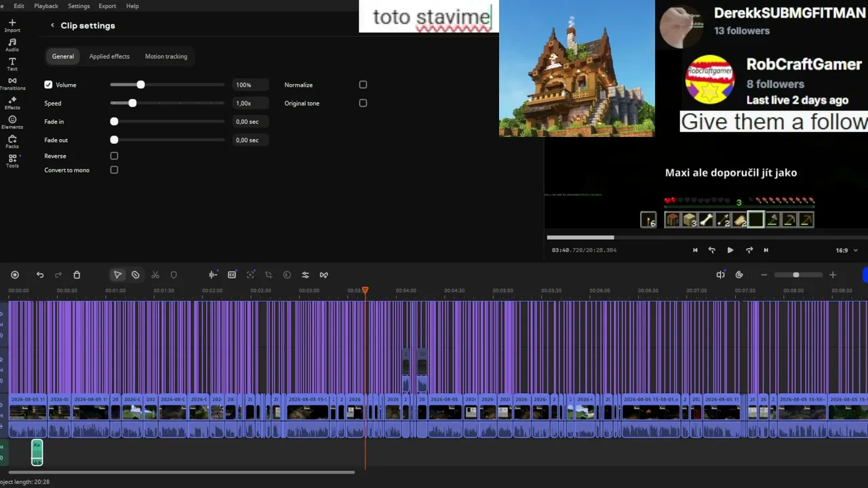Undo the last action

tap(40, 274)
